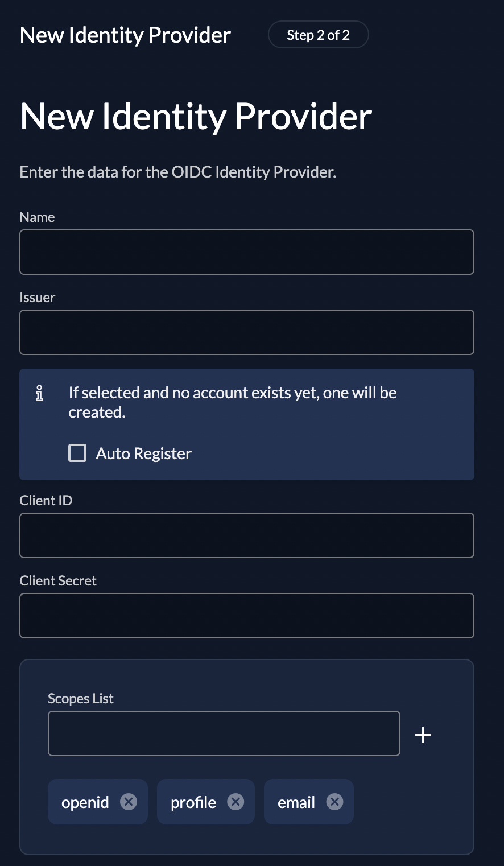Select the Step 2 of 2 badge
This screenshot has width=504, height=866.
click(x=318, y=34)
